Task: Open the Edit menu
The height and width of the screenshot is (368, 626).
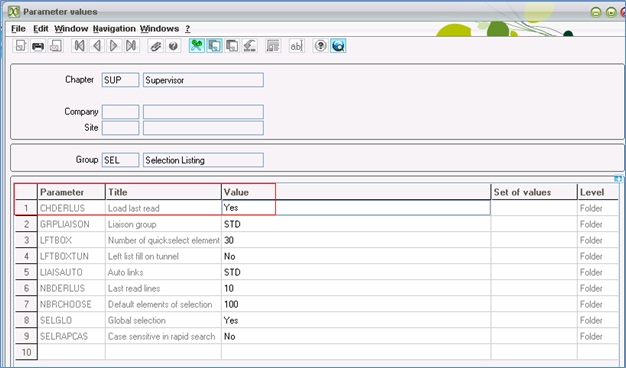Action: coord(41,29)
